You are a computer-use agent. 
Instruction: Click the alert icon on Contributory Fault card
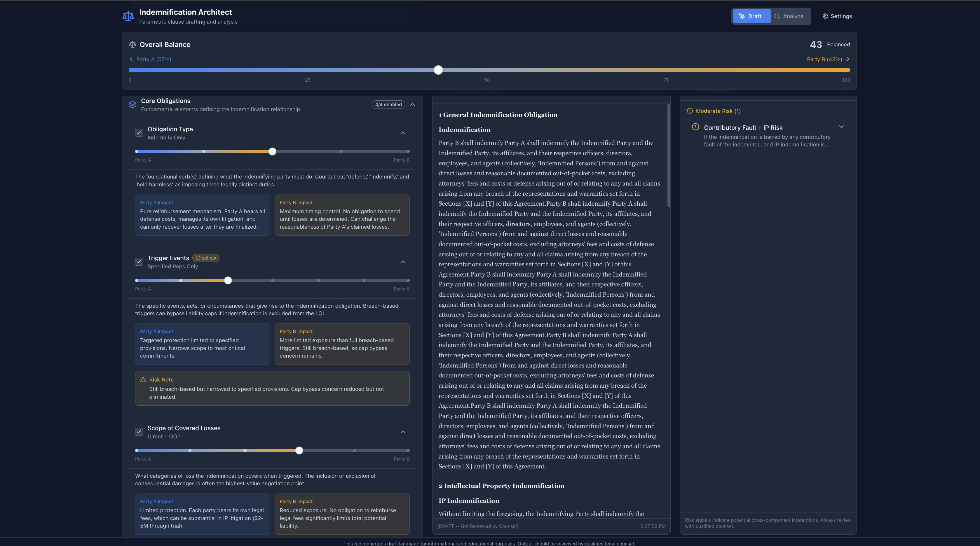695,127
